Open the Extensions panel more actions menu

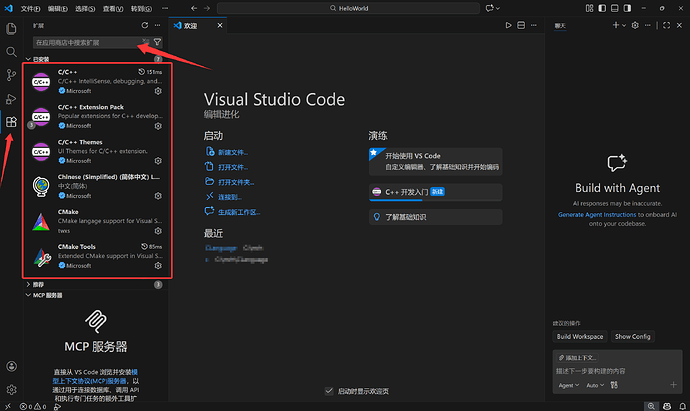pos(158,26)
